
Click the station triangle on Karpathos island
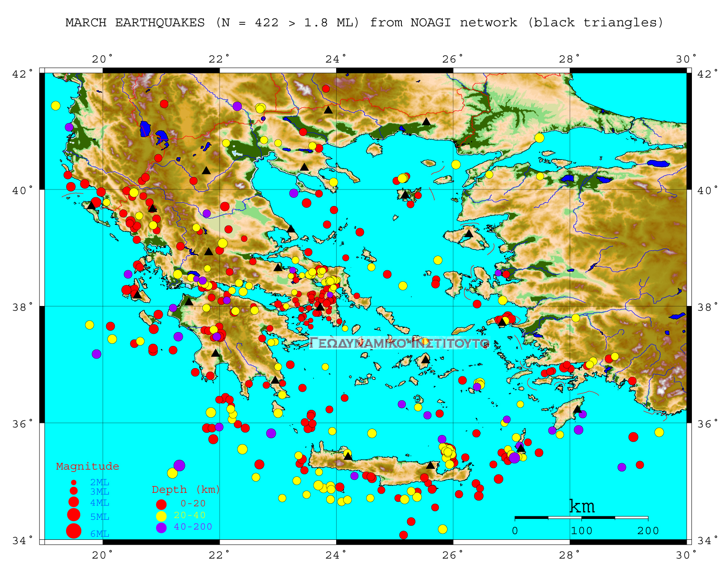click(521, 448)
